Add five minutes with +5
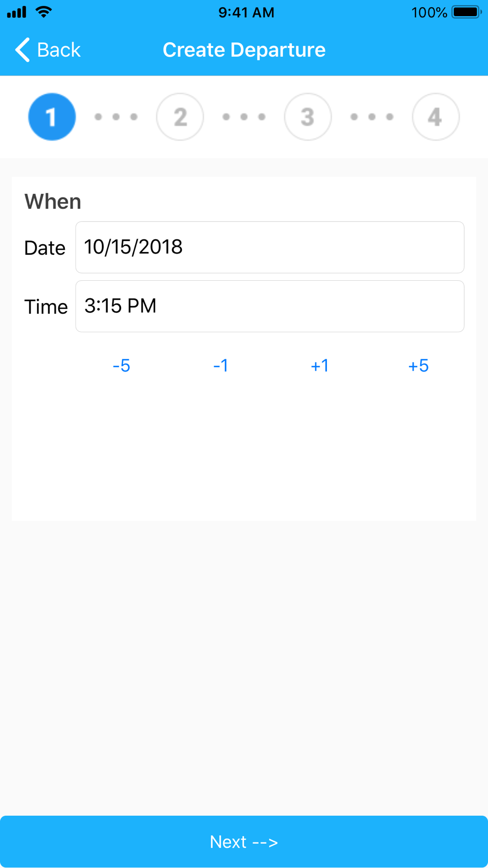Screen dimensions: 488x868 [418, 366]
